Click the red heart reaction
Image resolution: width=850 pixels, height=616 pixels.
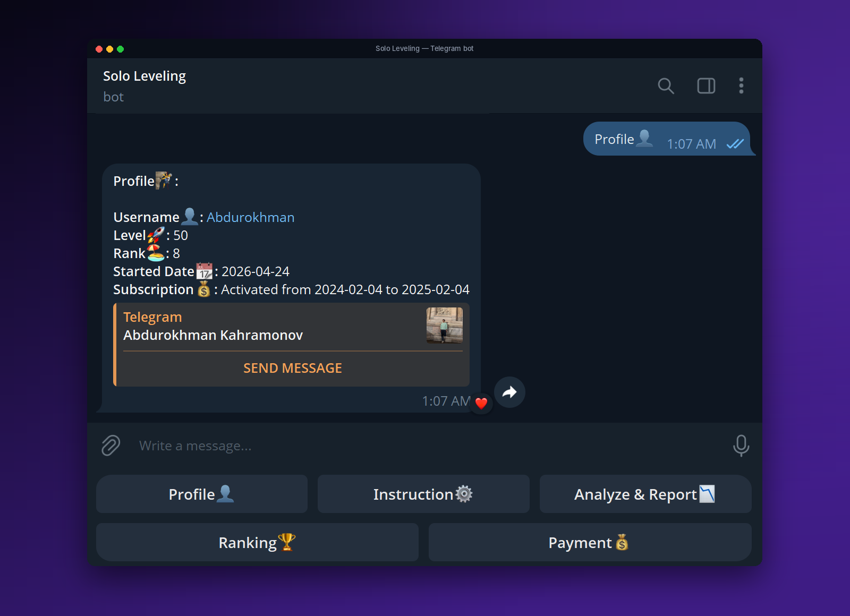pyautogui.click(x=481, y=404)
